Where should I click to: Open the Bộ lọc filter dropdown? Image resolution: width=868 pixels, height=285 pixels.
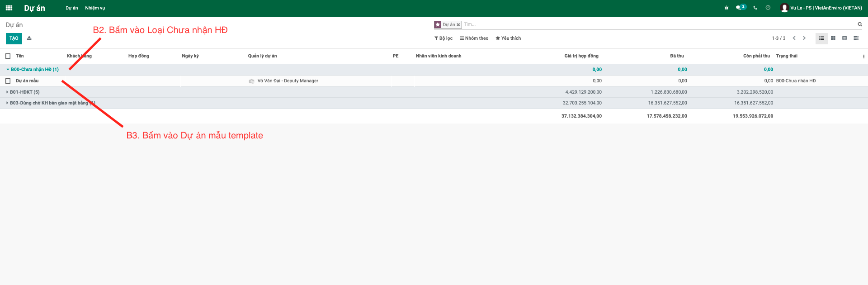[443, 38]
